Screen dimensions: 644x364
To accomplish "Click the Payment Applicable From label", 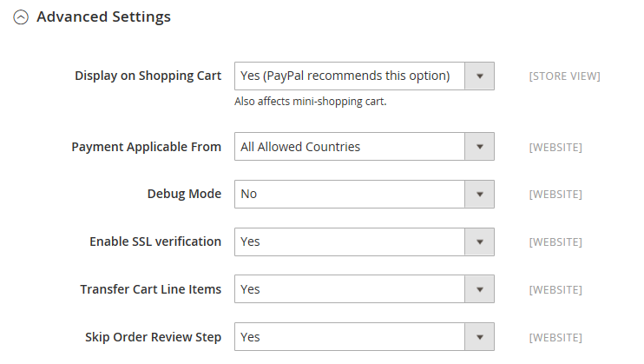I will [x=146, y=147].
